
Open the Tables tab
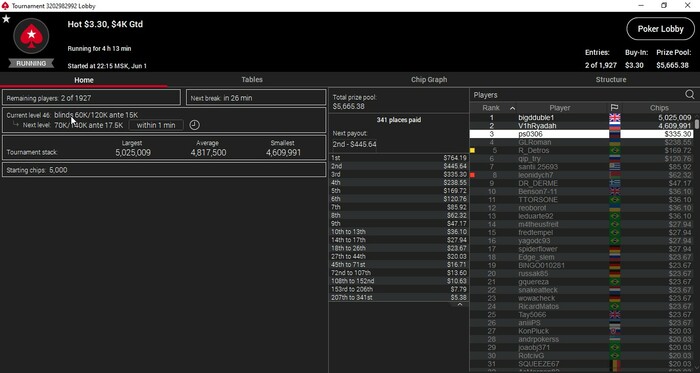coord(252,79)
